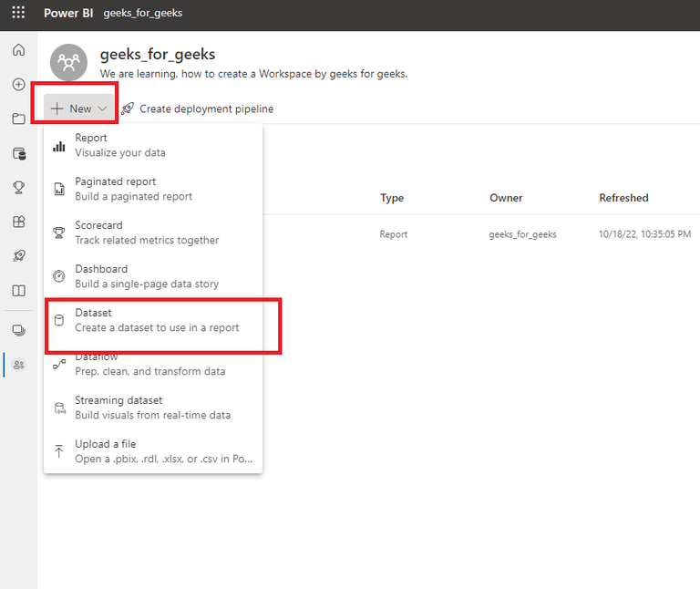Screen dimensions: 700x589
Task: Click the Power BI title link
Action: pos(68,13)
